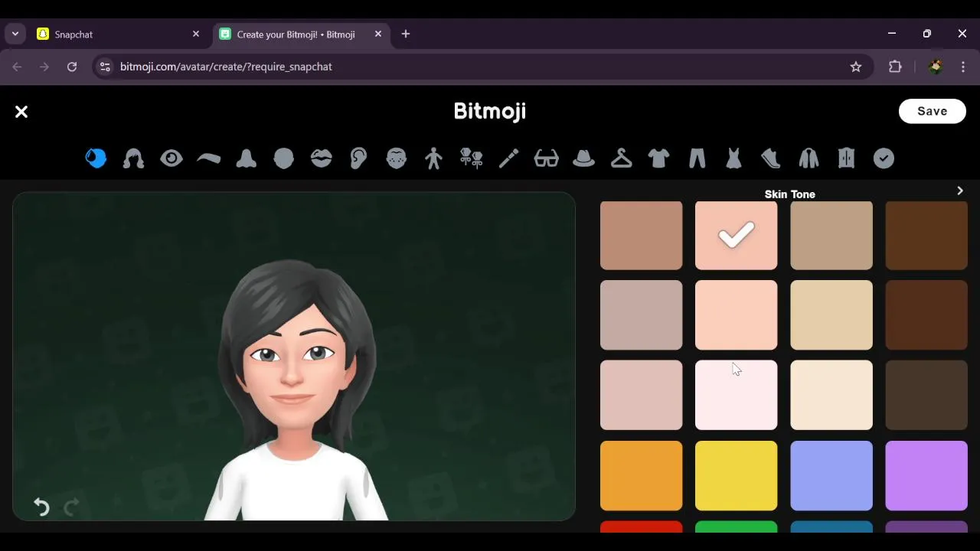Open the pants bottoms category

click(x=696, y=158)
